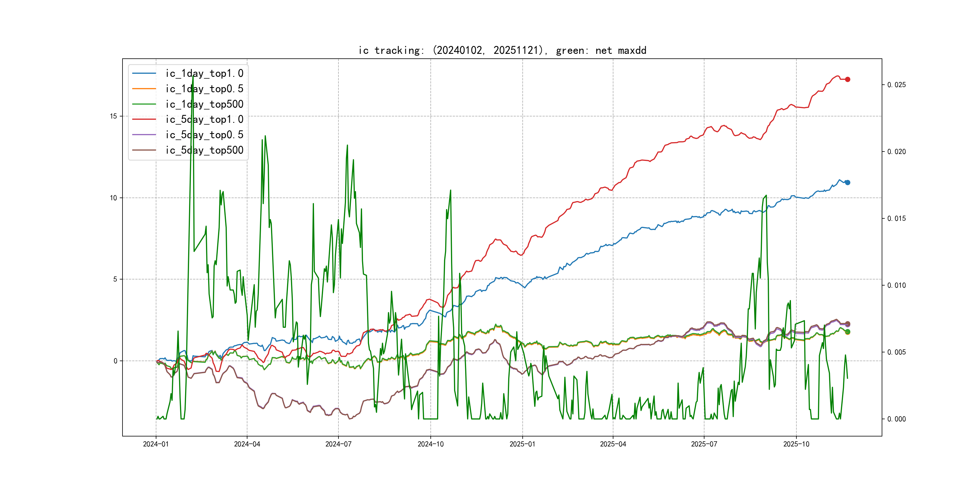
Task: Click the blue endpoint marker dot
Action: click(848, 183)
